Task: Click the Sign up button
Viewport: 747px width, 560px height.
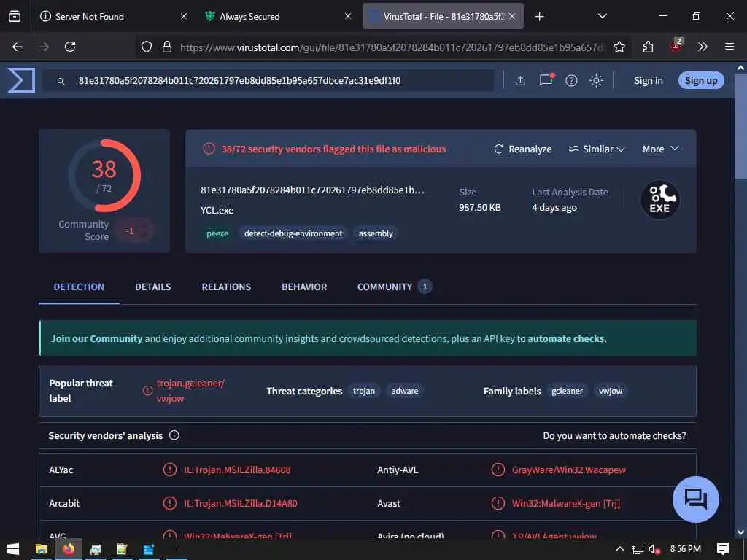Action: (701, 80)
